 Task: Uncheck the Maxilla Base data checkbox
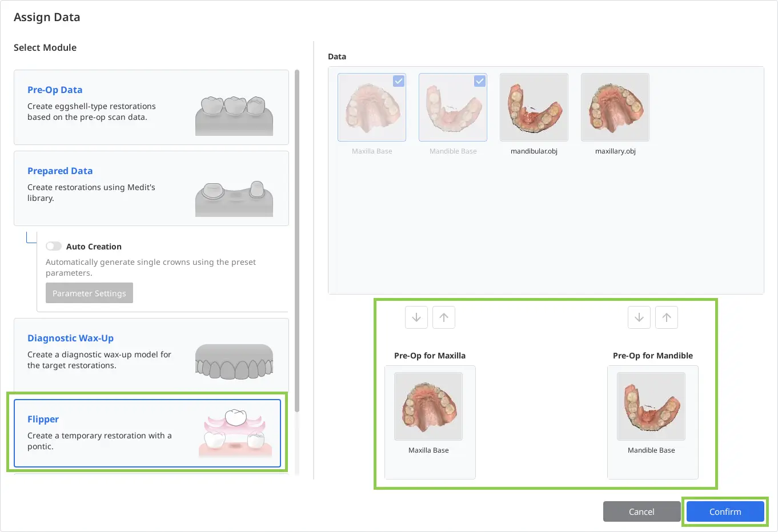click(x=399, y=81)
